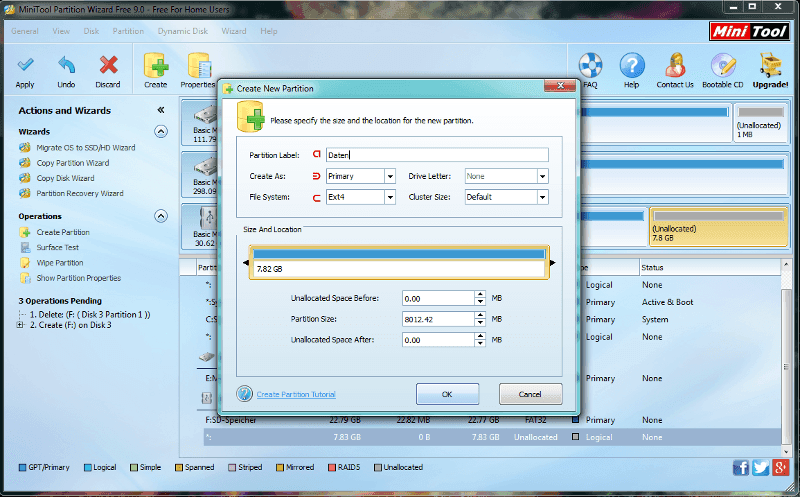Select the 7.83 GB Unallocated partition row
800x497 pixels.
(x=492, y=437)
